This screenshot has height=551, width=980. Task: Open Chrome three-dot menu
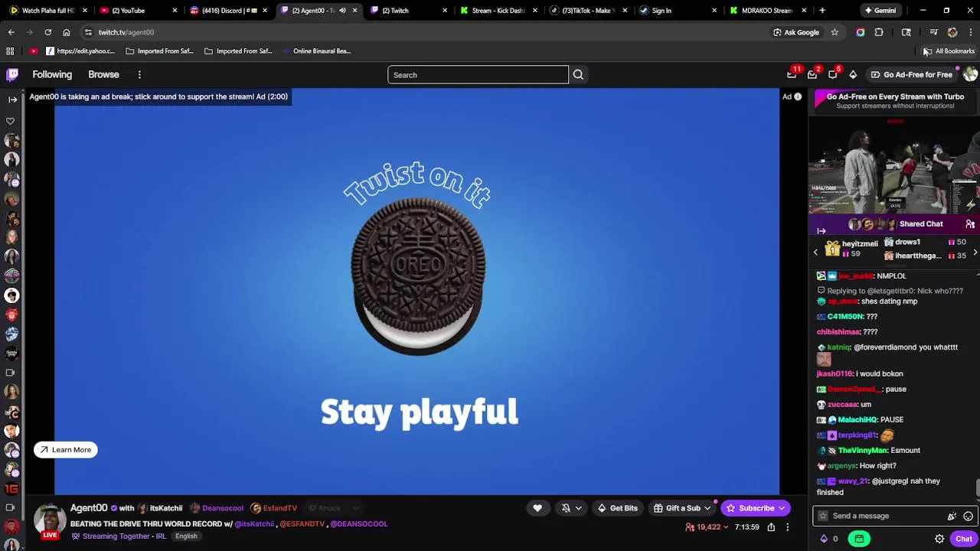pyautogui.click(x=971, y=32)
